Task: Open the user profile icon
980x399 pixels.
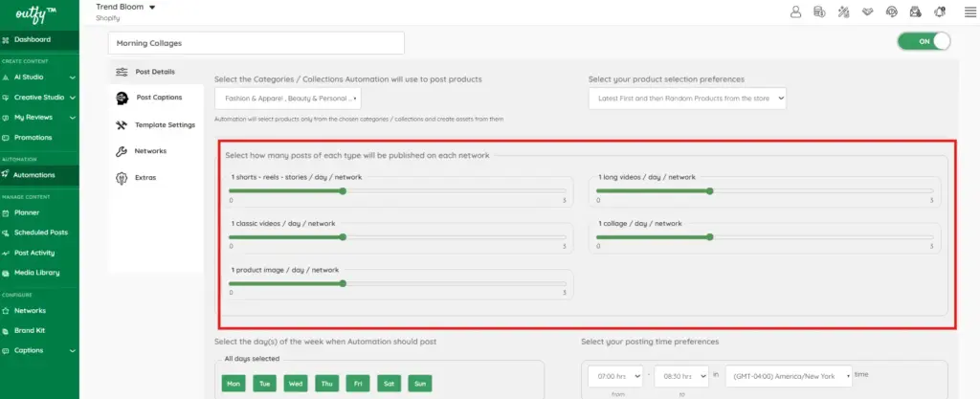Action: [795, 11]
